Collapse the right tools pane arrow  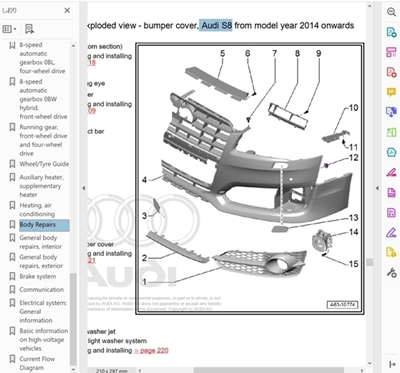pos(377,188)
